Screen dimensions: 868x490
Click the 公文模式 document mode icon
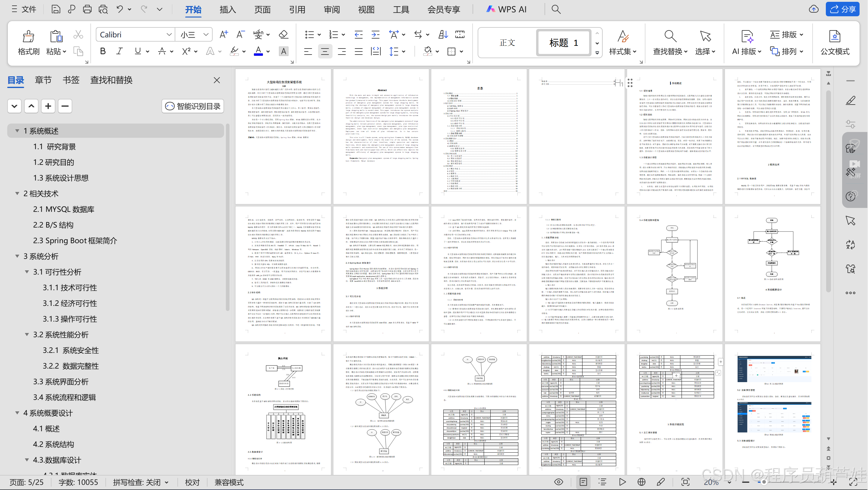834,36
